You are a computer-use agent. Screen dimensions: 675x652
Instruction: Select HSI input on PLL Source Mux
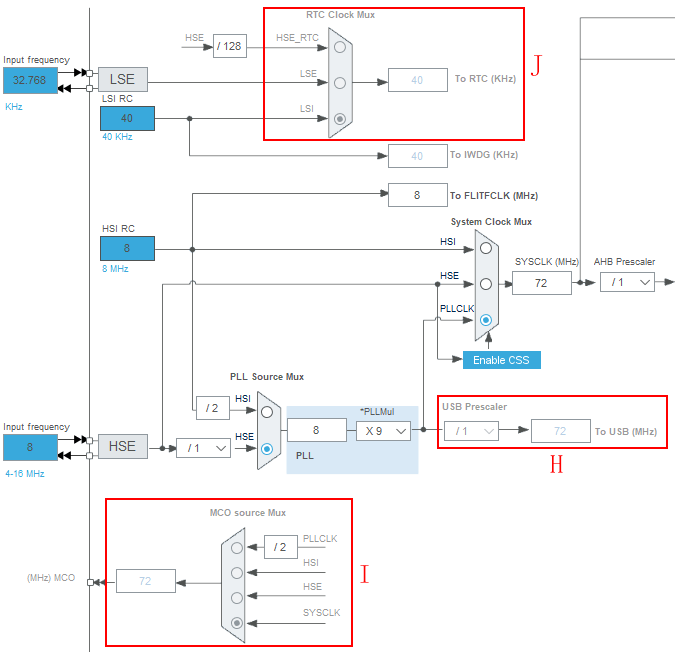[265, 410]
